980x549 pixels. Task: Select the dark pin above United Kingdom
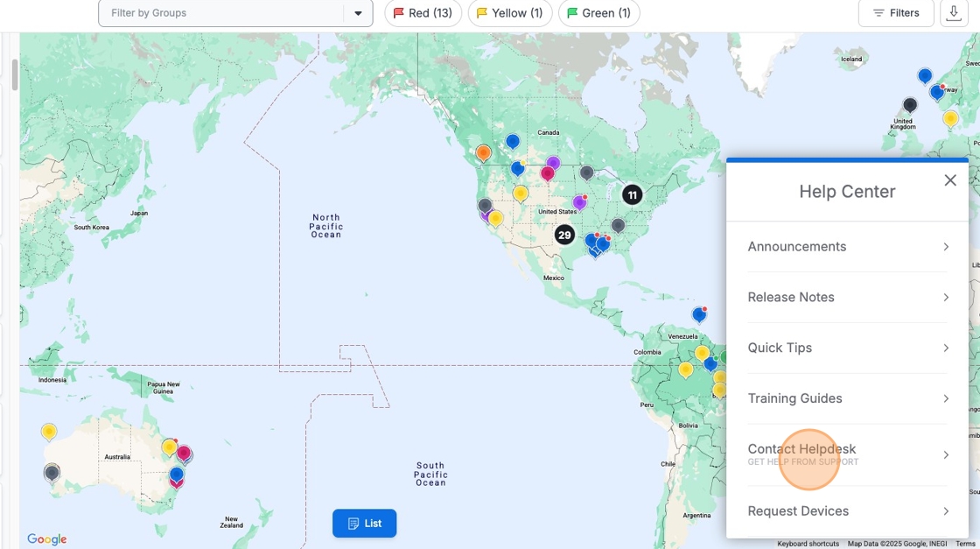click(910, 105)
